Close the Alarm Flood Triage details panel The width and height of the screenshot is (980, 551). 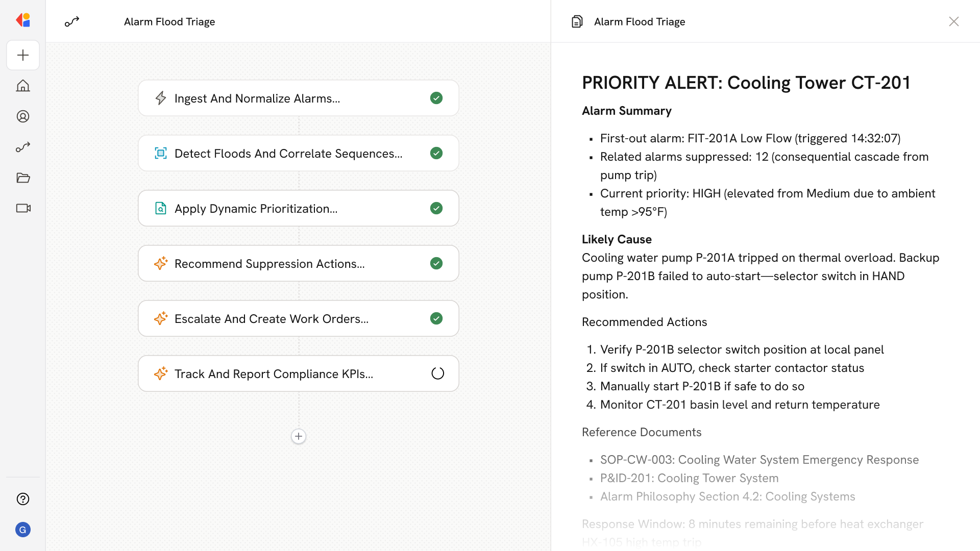click(953, 21)
